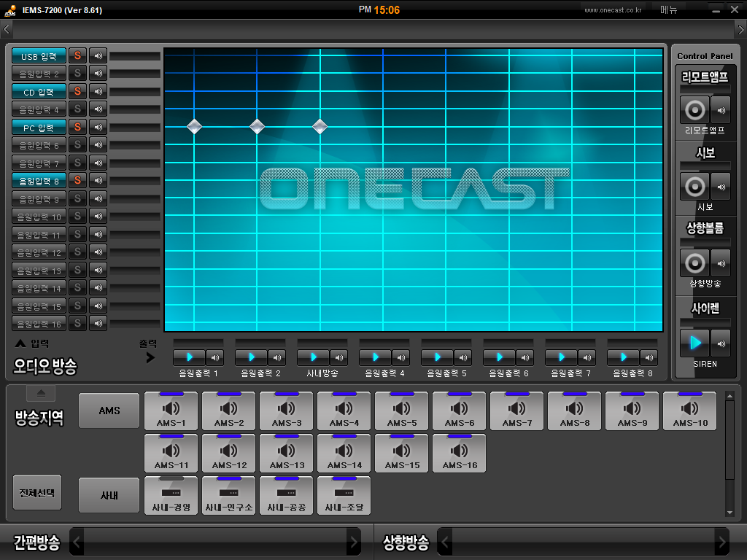747x560 pixels.
Task: Toggle S button for 음원입력 8
Action: [x=77, y=181]
